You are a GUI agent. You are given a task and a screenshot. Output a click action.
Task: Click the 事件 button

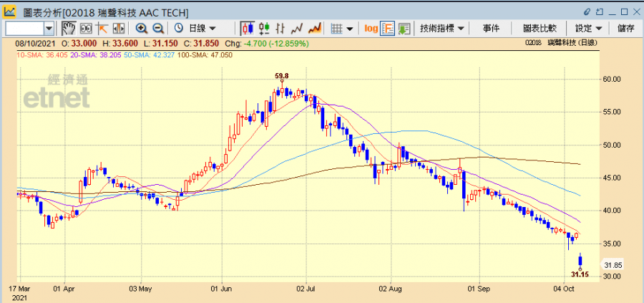[491, 28]
